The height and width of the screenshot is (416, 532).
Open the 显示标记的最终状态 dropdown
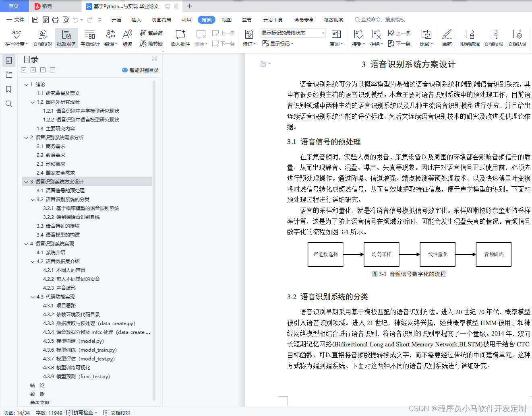pos(293,33)
